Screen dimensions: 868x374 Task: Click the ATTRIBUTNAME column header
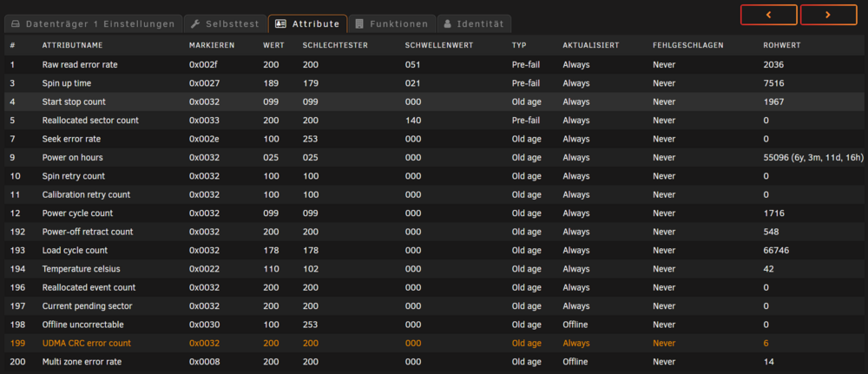click(x=73, y=45)
